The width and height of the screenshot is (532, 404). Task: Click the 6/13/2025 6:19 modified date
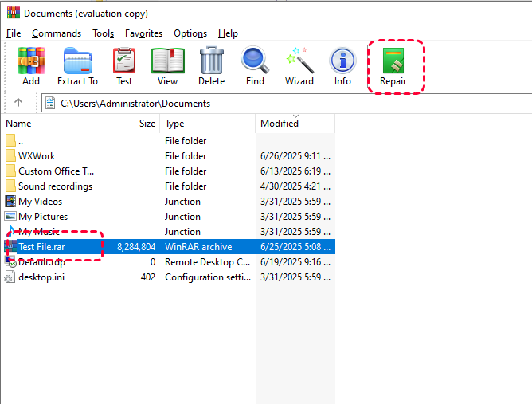tap(295, 171)
